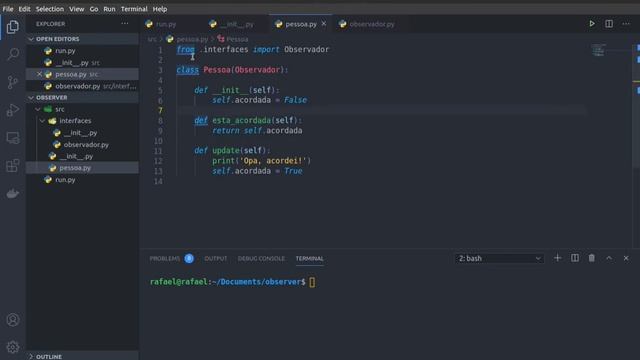The width and height of the screenshot is (640, 360).
Task: Collapse the src folder in tree
Action: (x=38, y=109)
